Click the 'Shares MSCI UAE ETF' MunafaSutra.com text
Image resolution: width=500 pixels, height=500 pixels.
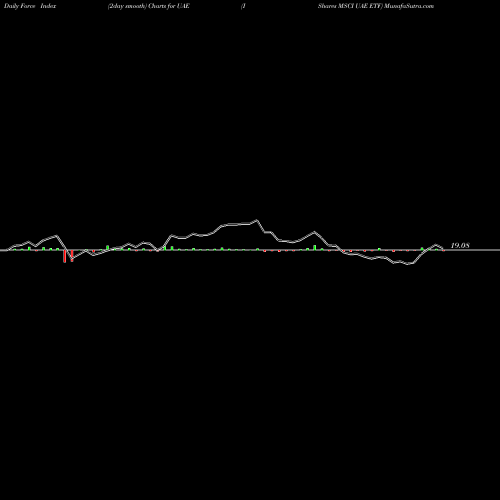coord(376,6)
